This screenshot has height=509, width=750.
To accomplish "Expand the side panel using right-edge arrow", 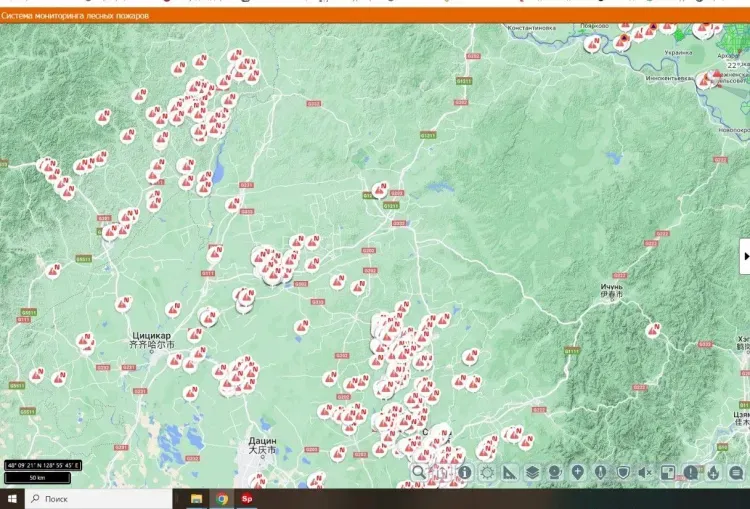I will pos(744,256).
